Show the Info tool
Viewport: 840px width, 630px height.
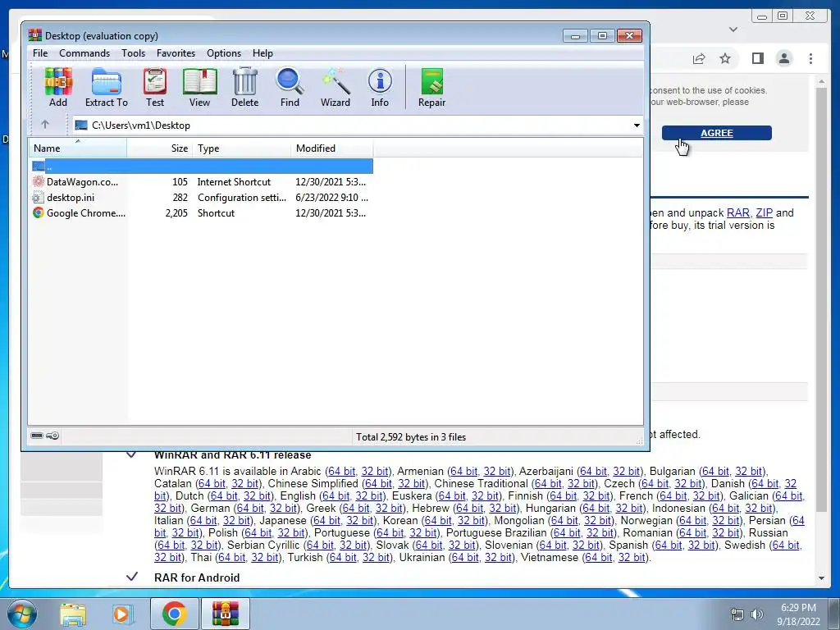pyautogui.click(x=380, y=88)
